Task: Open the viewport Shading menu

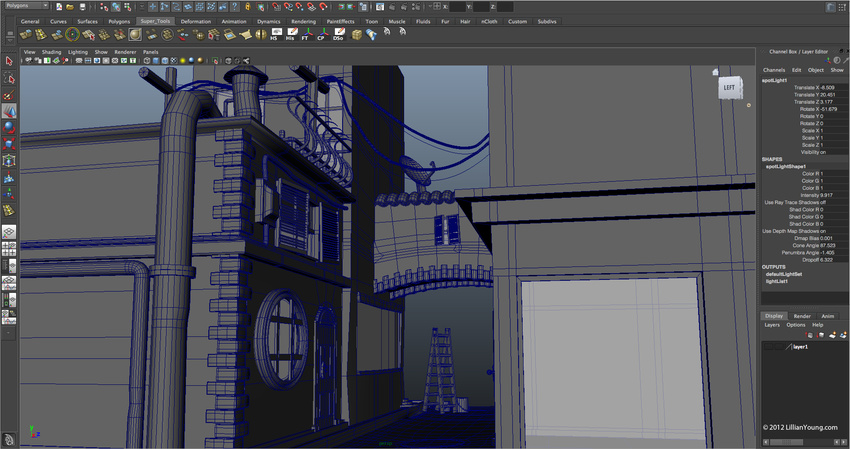Action: coord(51,52)
